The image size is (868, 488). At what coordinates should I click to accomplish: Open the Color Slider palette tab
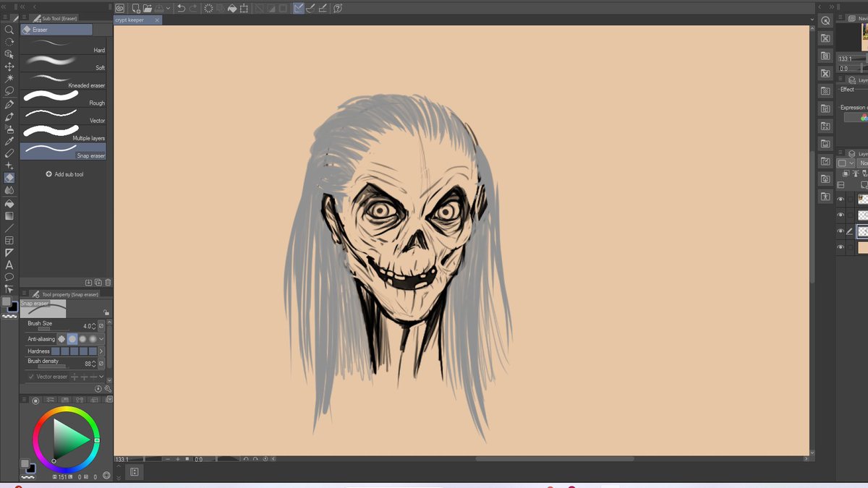tap(50, 401)
